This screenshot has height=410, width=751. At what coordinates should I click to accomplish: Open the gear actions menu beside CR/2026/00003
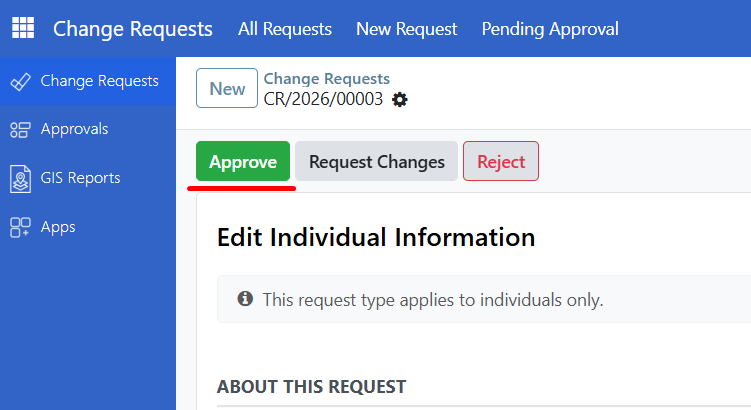click(x=400, y=99)
